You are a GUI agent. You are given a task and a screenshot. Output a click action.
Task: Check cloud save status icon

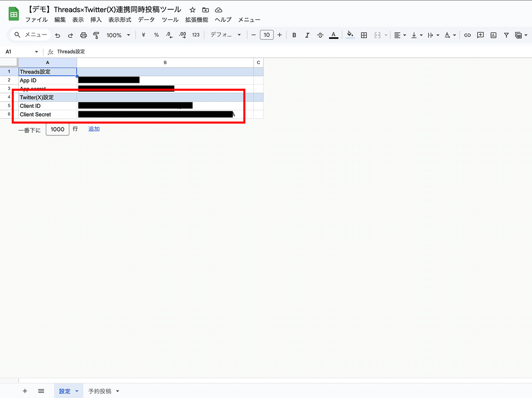218,10
